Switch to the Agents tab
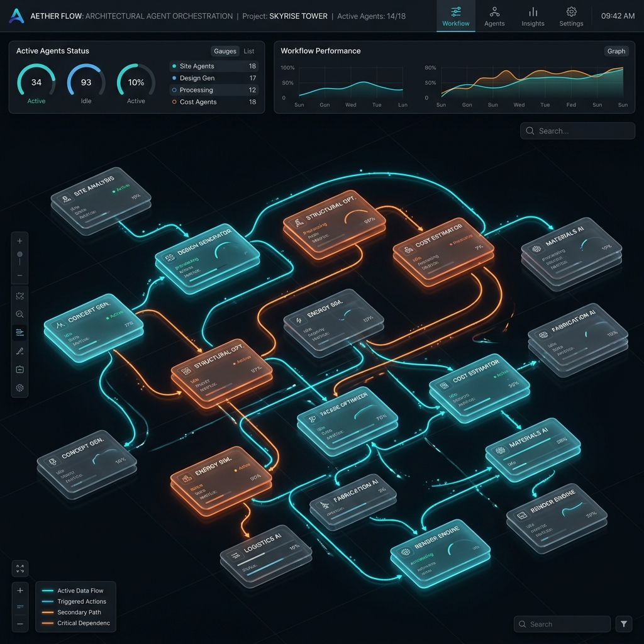Viewport: 644px width, 644px height. pyautogui.click(x=494, y=16)
